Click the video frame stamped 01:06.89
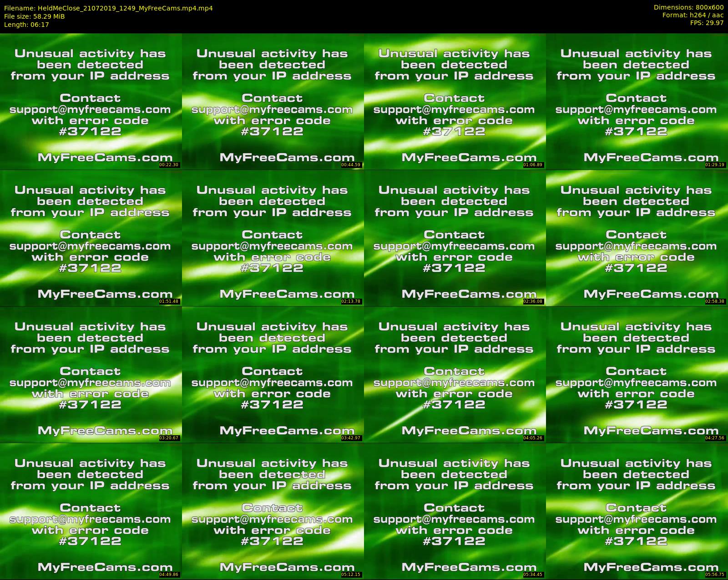The image size is (728, 580). coord(455,102)
